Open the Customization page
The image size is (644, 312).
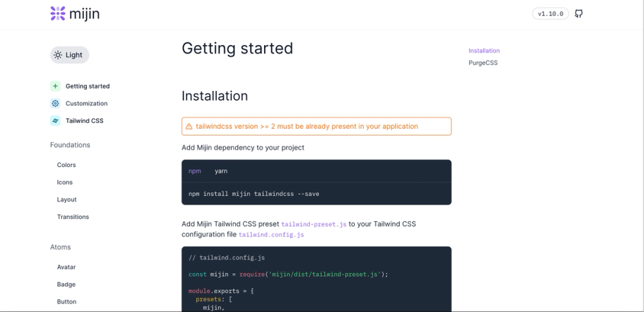[87, 104]
